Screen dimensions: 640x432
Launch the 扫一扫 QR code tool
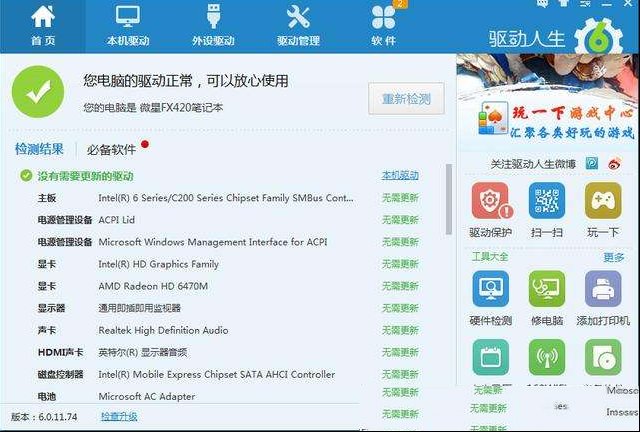click(547, 200)
